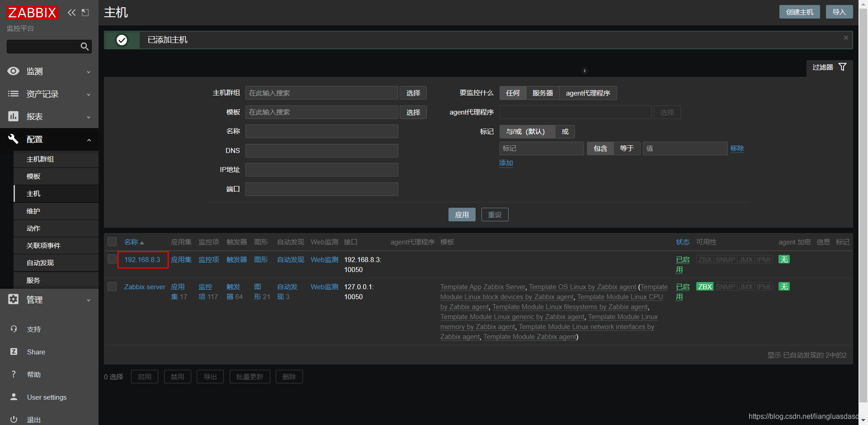868x425 pixels.
Task: Open 主机群组 in configuration menu
Action: (x=56, y=159)
